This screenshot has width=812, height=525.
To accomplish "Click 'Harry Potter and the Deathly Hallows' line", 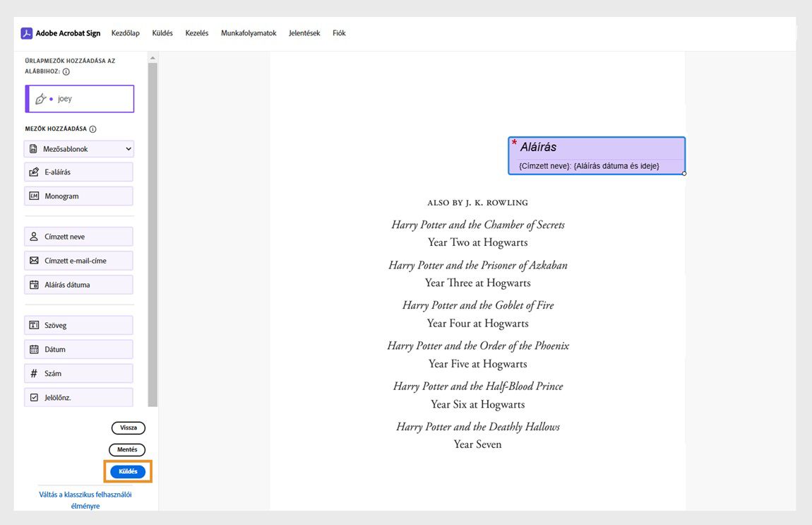I will point(478,427).
